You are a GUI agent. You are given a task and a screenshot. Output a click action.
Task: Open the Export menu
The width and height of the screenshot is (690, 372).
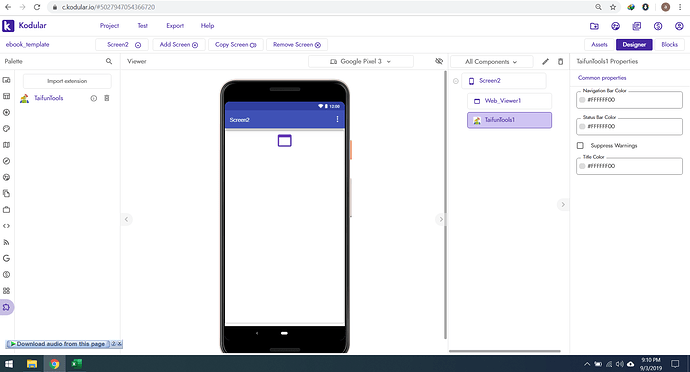pyautogui.click(x=175, y=26)
